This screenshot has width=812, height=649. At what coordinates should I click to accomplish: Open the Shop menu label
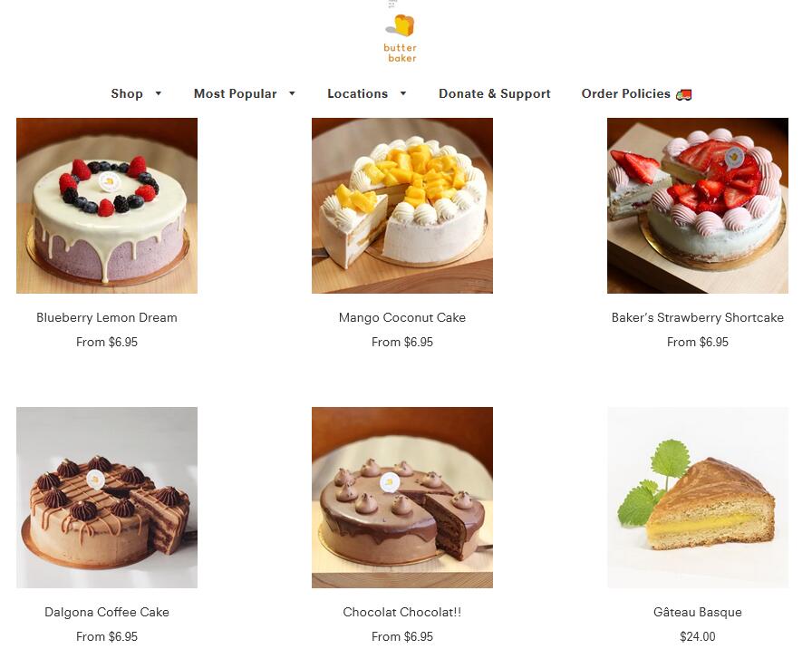click(x=127, y=93)
